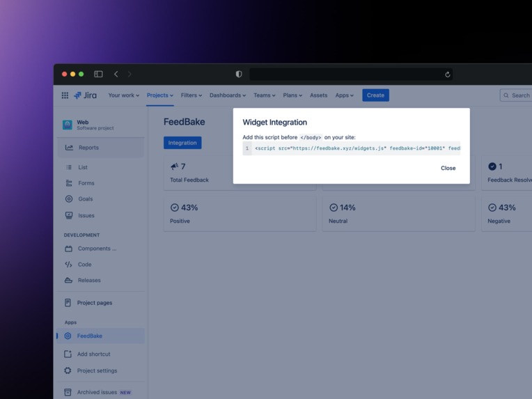Reload the page with refresh icon

(448, 75)
